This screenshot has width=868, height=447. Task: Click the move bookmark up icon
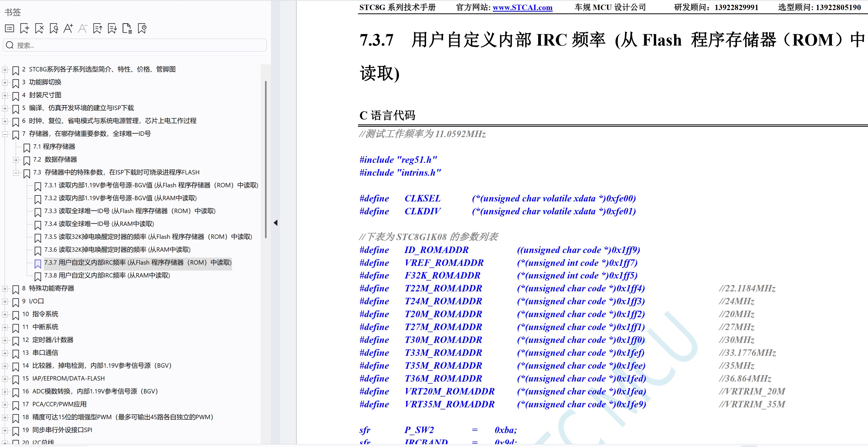point(98,29)
